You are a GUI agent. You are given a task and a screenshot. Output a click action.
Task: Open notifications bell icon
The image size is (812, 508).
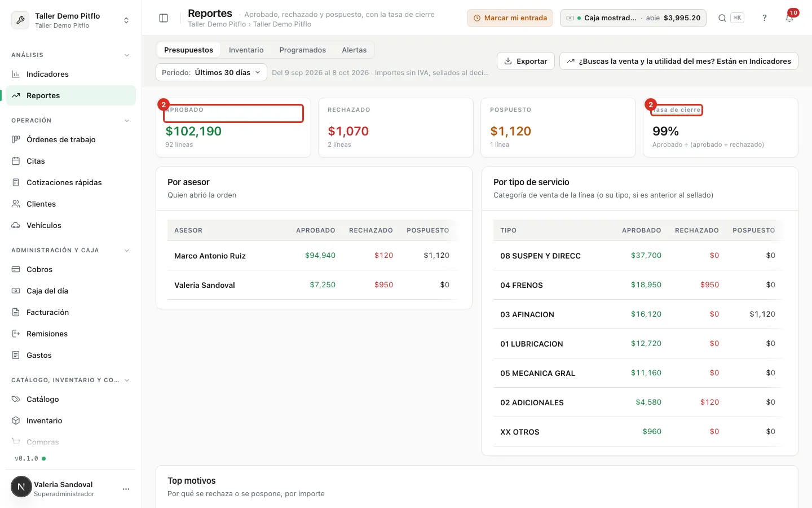[789, 18]
